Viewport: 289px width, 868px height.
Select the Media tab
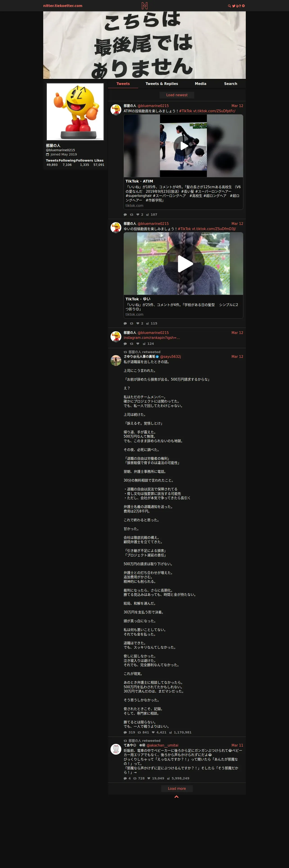[x=201, y=84]
